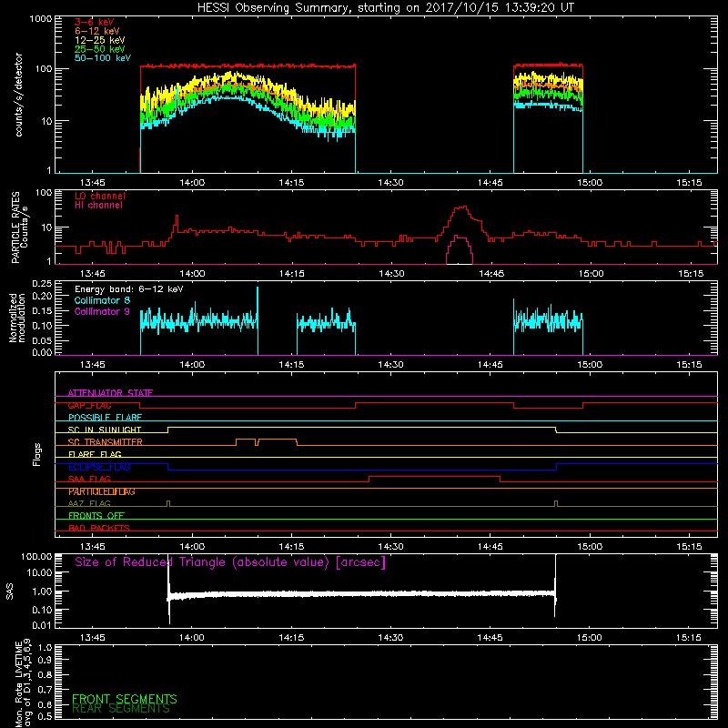The image size is (728, 728).
Task: Click the Flags axis label
Action: (x=37, y=455)
